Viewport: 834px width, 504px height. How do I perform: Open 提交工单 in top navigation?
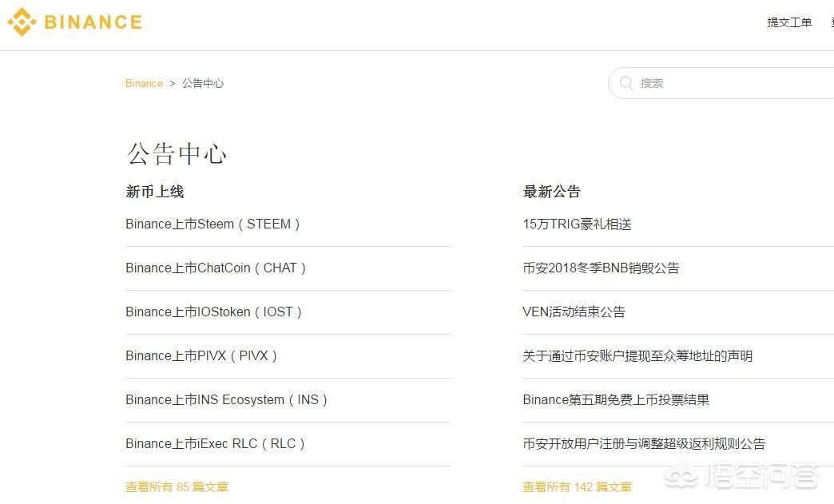789,22
